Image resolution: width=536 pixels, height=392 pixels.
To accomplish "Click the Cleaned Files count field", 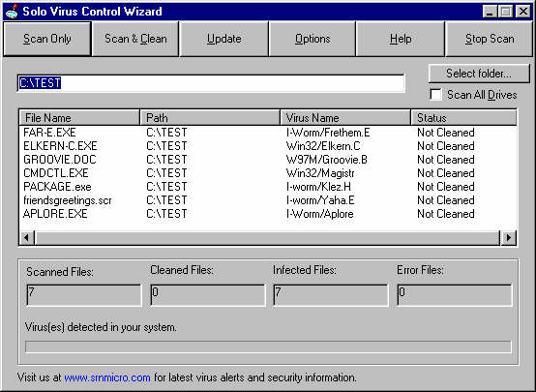I will (x=207, y=295).
